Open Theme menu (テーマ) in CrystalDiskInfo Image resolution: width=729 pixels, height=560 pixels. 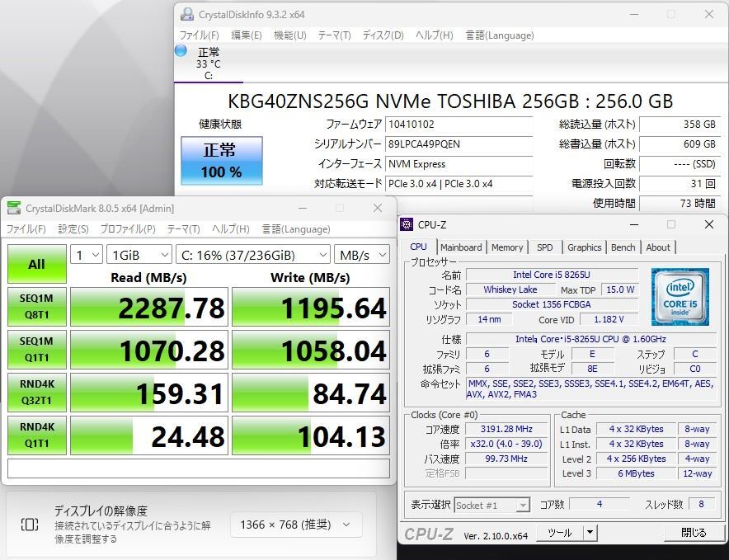334,35
